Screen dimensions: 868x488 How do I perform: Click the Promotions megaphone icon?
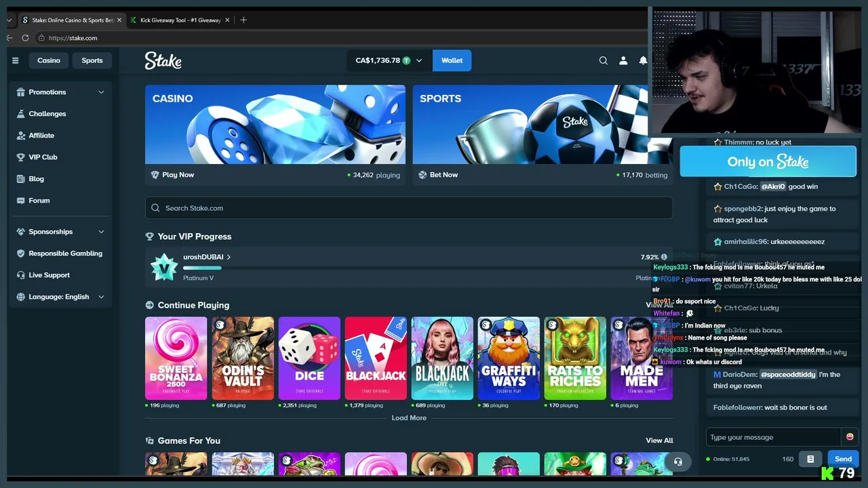20,92
